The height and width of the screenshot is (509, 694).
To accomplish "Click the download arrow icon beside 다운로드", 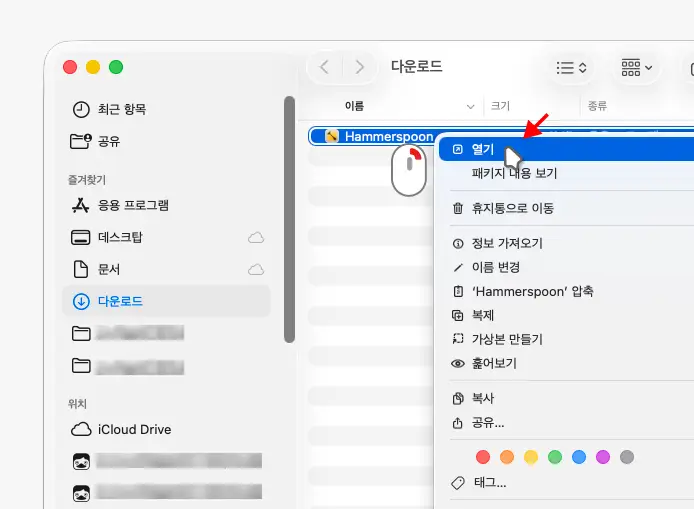I will 81,301.
